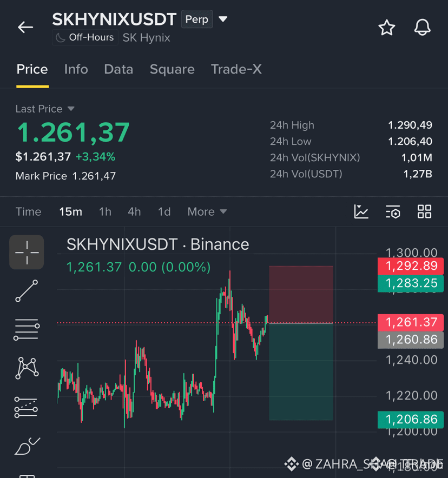Click the 1,260.86 gray price label
Screen dimensions: 448x478
(x=411, y=340)
